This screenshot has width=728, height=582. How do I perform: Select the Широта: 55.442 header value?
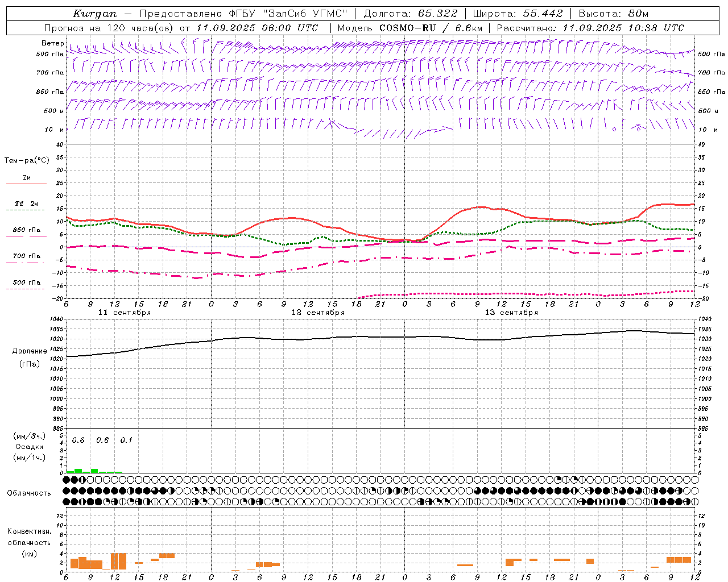point(518,14)
